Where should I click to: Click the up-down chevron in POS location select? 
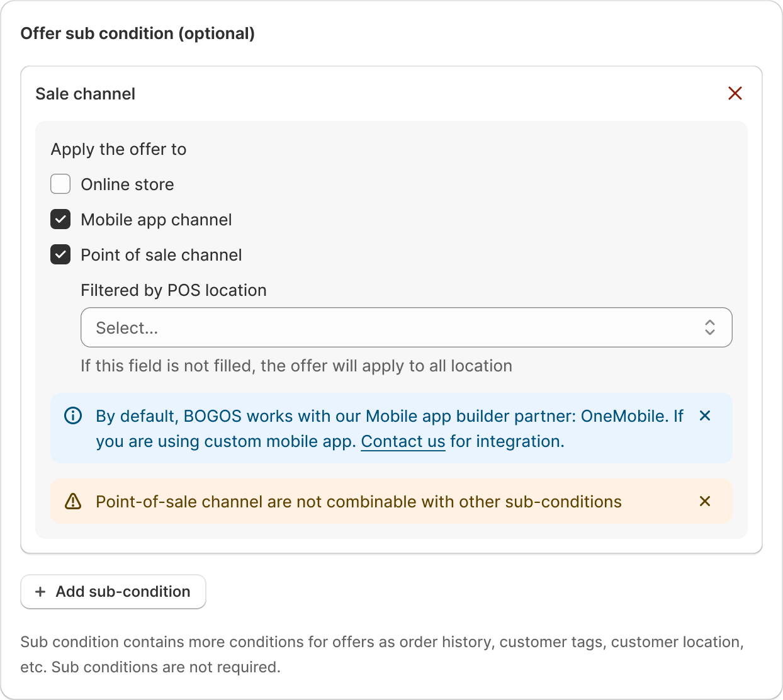[709, 327]
